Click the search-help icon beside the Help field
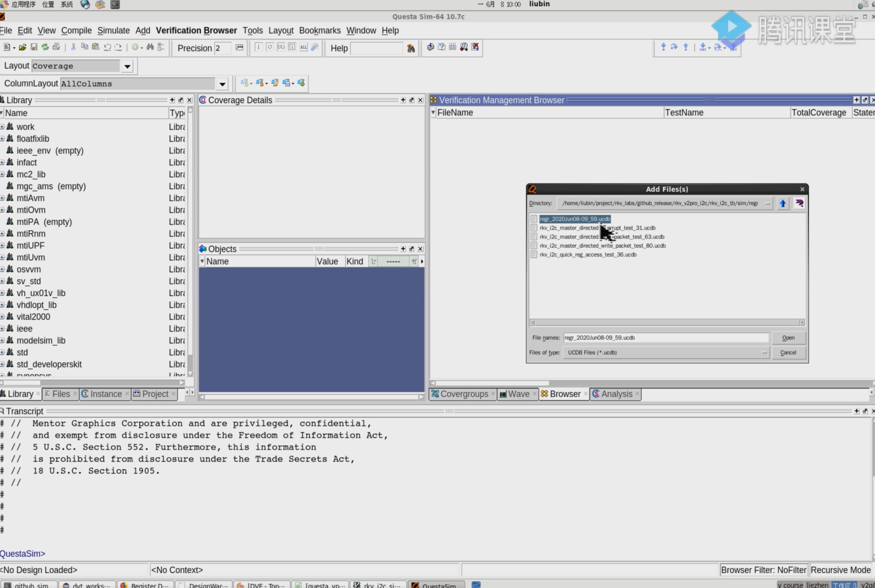The height and width of the screenshot is (588, 875). [x=411, y=48]
